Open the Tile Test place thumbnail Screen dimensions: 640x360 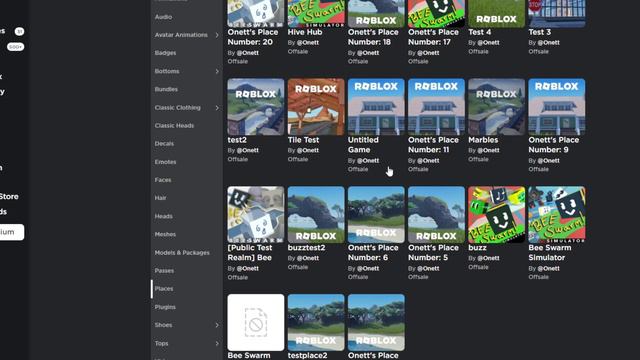(316, 107)
